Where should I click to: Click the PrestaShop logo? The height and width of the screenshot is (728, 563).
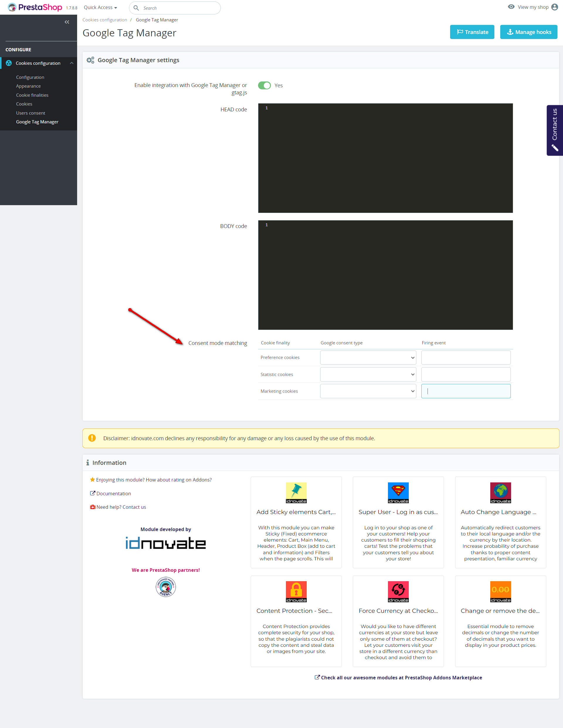point(35,7)
